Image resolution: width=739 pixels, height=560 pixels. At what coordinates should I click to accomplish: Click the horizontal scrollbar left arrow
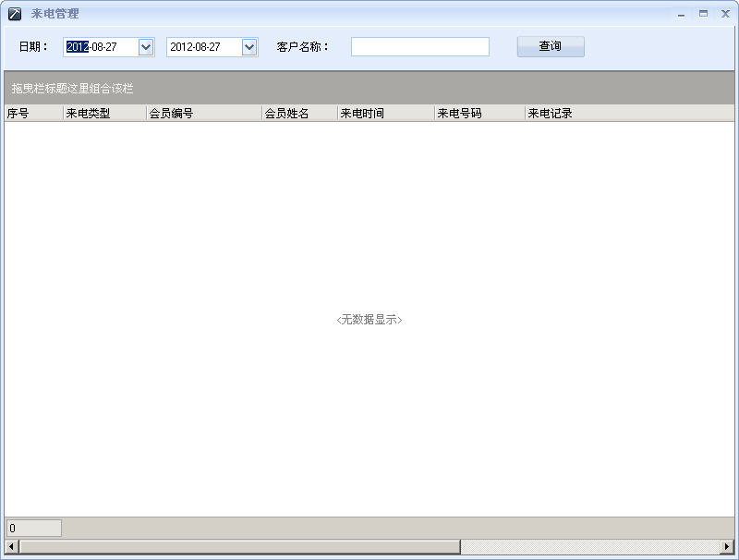point(11,547)
